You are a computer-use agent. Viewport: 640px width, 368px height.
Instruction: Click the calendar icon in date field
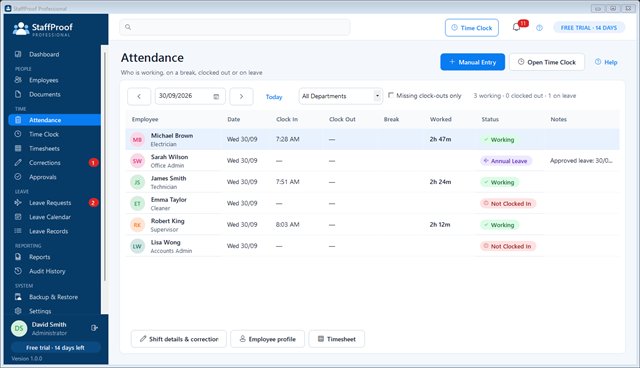click(216, 96)
